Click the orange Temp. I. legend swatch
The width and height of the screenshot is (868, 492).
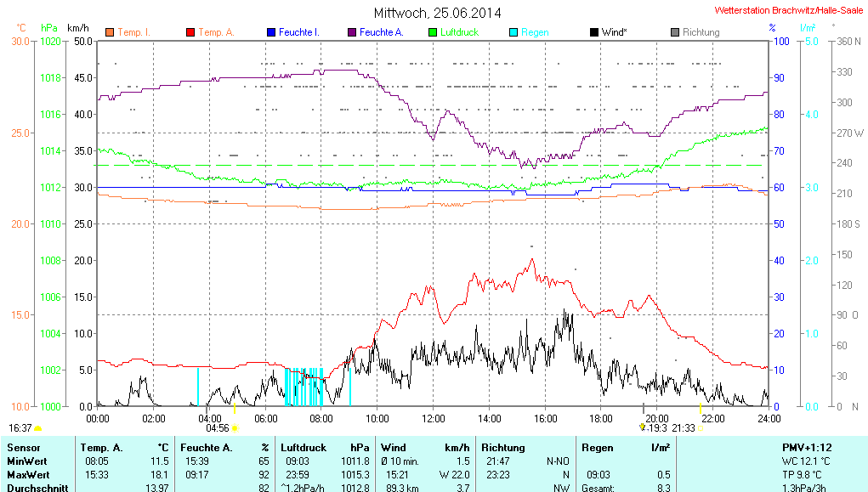point(110,32)
